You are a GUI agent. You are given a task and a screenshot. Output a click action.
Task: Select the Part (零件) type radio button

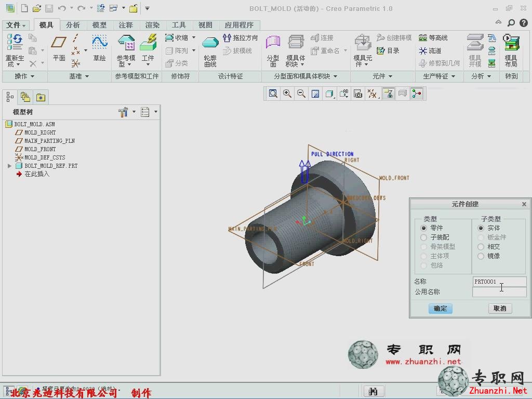423,228
